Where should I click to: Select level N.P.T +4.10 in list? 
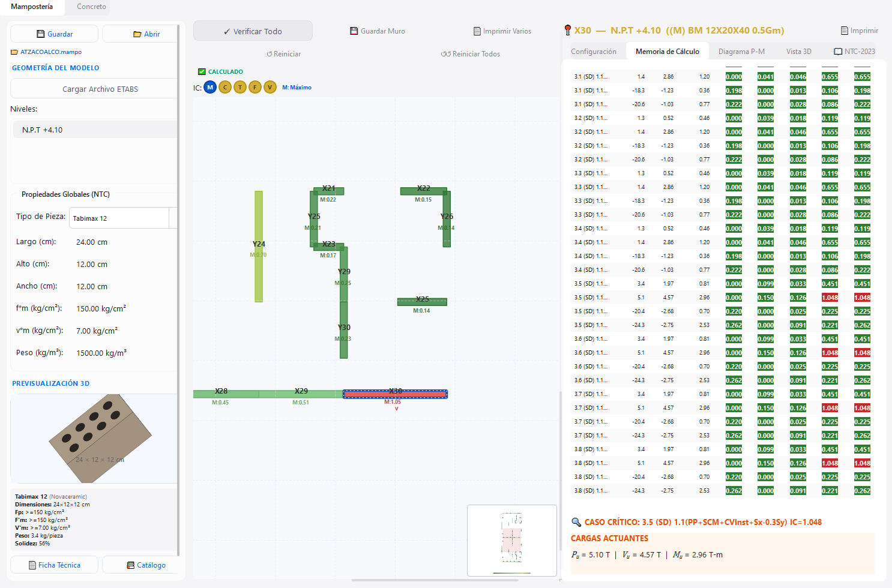[x=95, y=130]
